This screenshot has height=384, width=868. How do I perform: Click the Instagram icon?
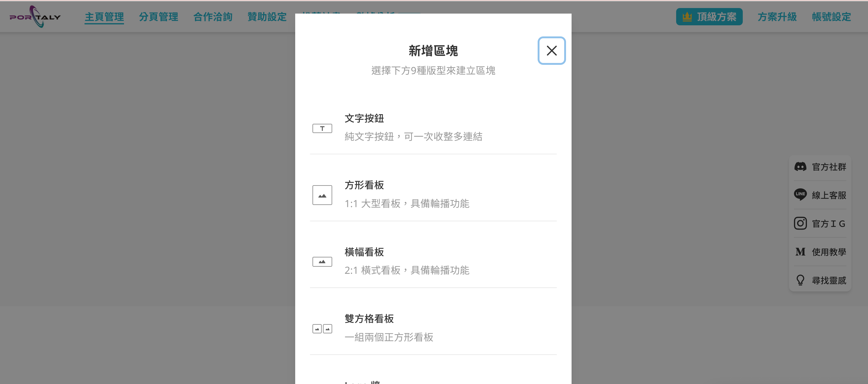click(800, 223)
